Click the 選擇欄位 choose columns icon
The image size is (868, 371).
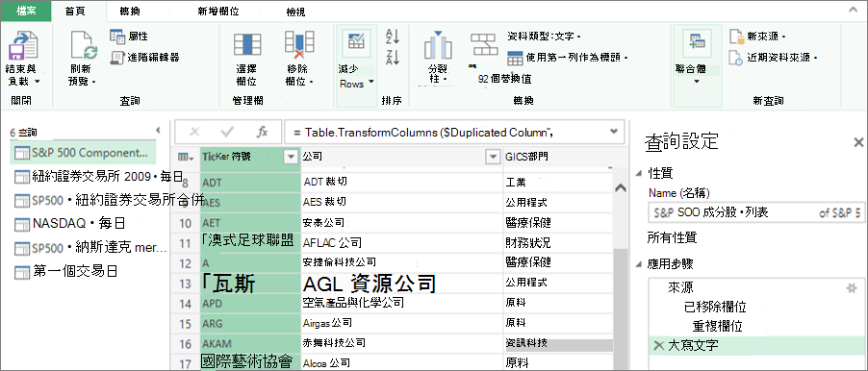click(x=247, y=45)
